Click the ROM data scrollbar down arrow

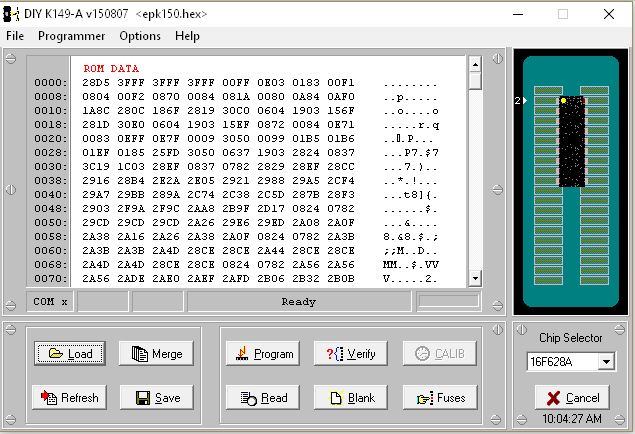pyautogui.click(x=475, y=279)
